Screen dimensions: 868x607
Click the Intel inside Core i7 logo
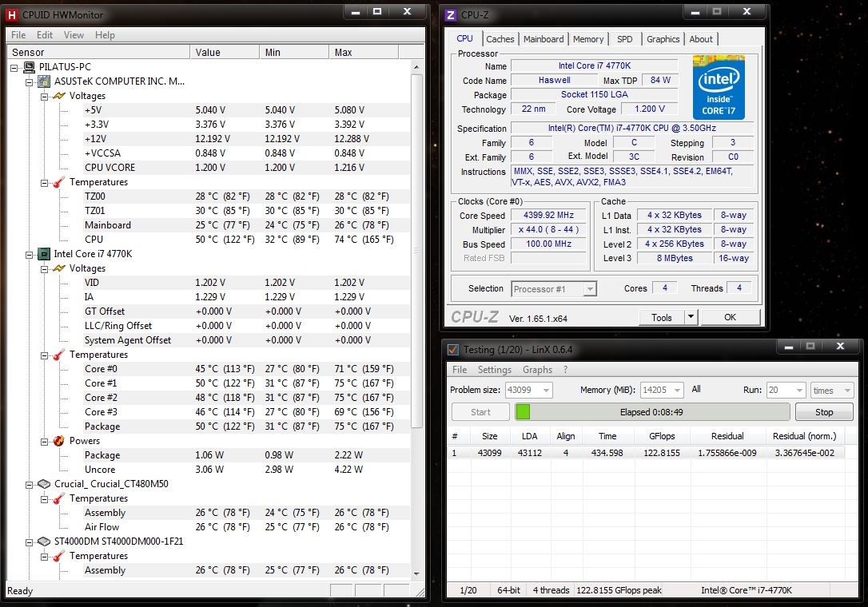click(x=719, y=87)
